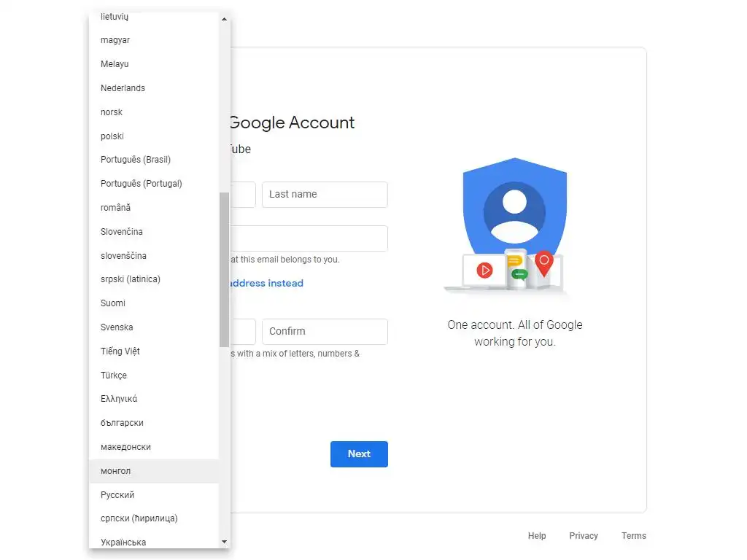The height and width of the screenshot is (560, 747).
Task: Click the Last name input field
Action: pyautogui.click(x=325, y=194)
